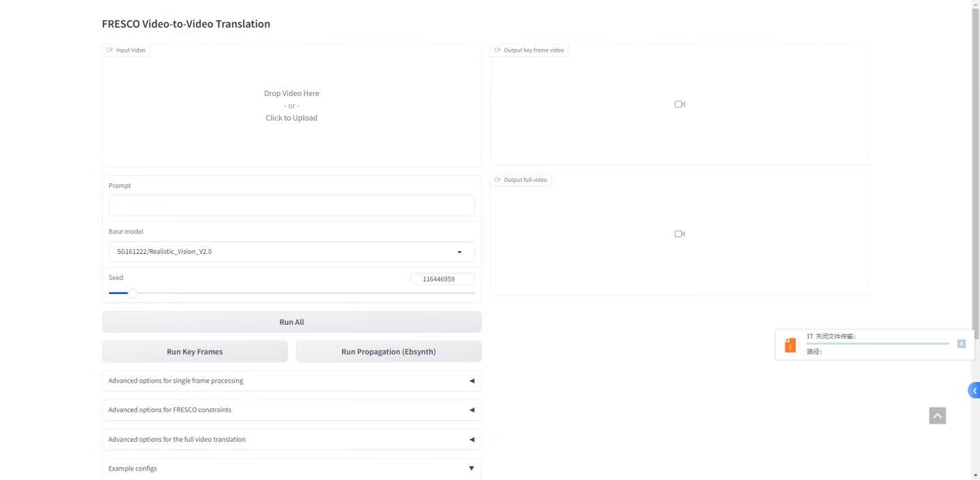The image size is (980, 480).
Task: Click the 路径: text in the notification
Action: coord(815,352)
